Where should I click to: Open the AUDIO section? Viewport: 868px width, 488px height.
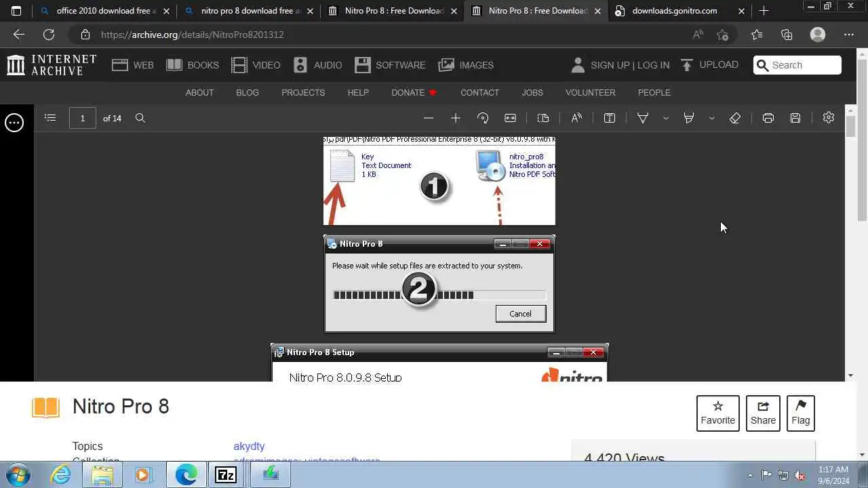tap(317, 65)
